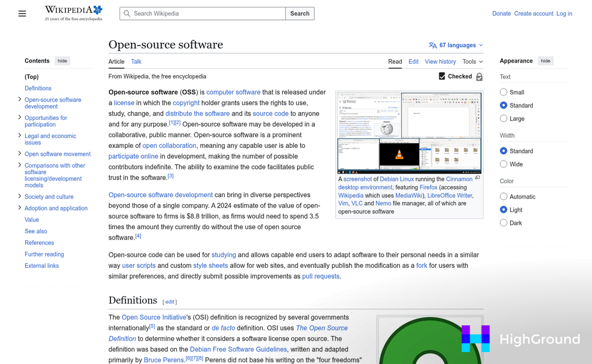The image size is (592, 364).
Task: Click citation reference [4]
Action: pos(138,236)
